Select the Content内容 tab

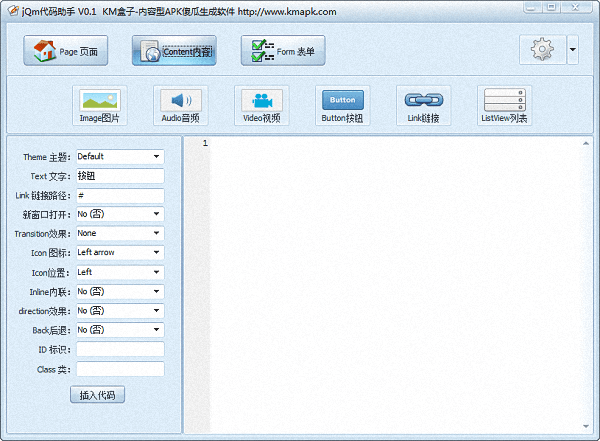pos(174,51)
